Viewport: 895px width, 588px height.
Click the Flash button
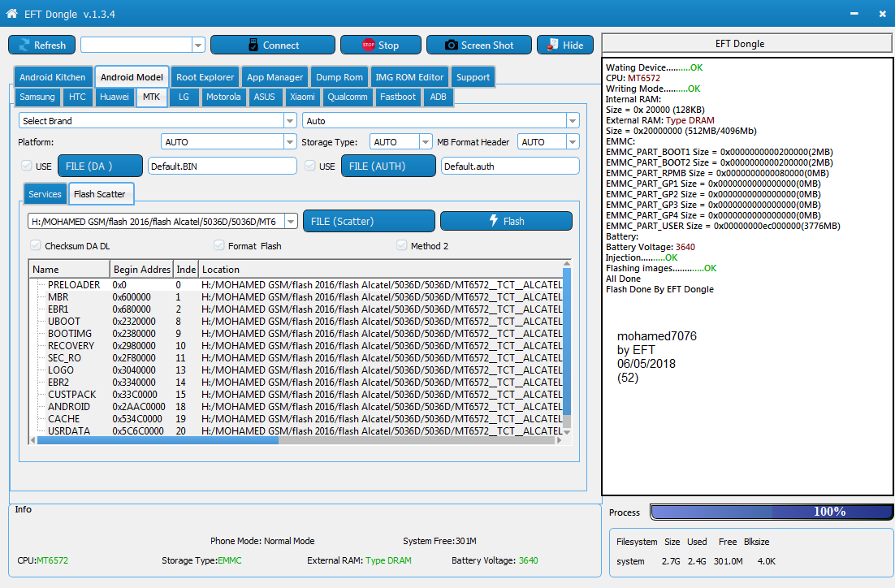pos(506,221)
